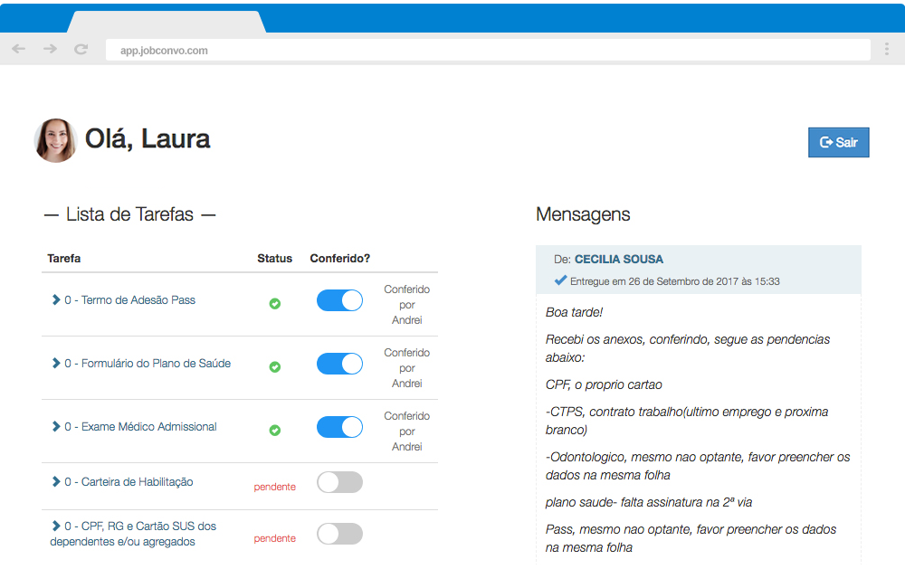Reload the page with the refresh icon

click(x=81, y=49)
